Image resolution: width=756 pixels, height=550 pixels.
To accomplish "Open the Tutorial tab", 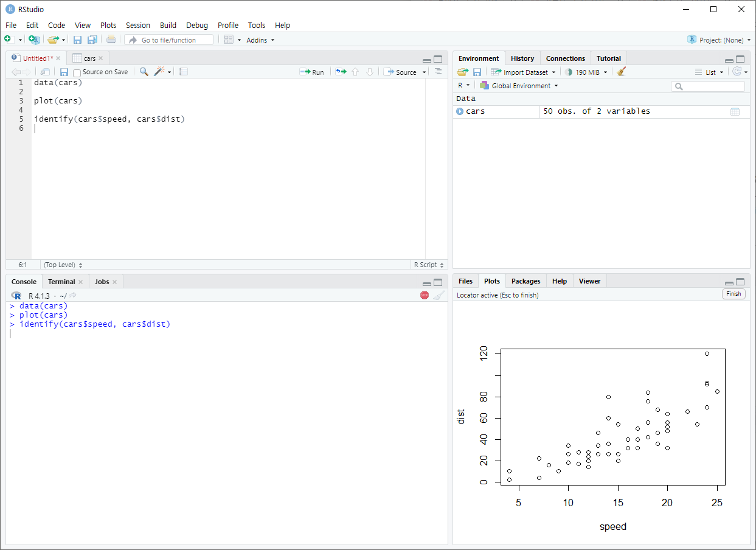I will (609, 58).
